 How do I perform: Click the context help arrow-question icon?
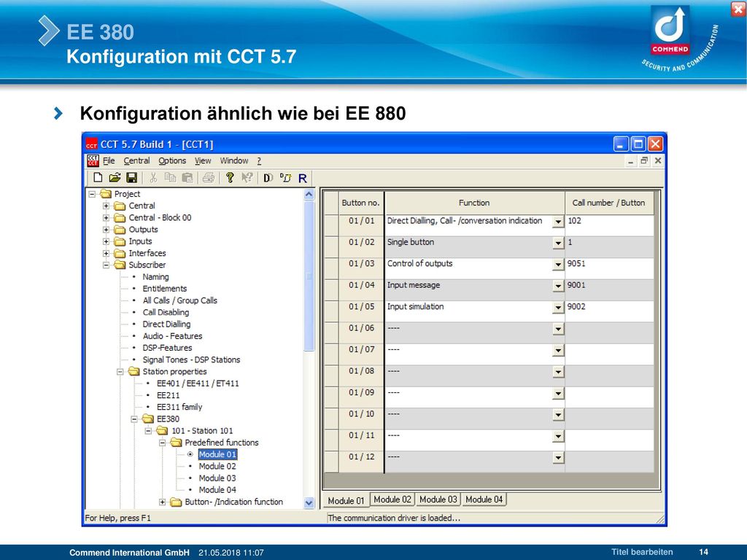pos(247,178)
